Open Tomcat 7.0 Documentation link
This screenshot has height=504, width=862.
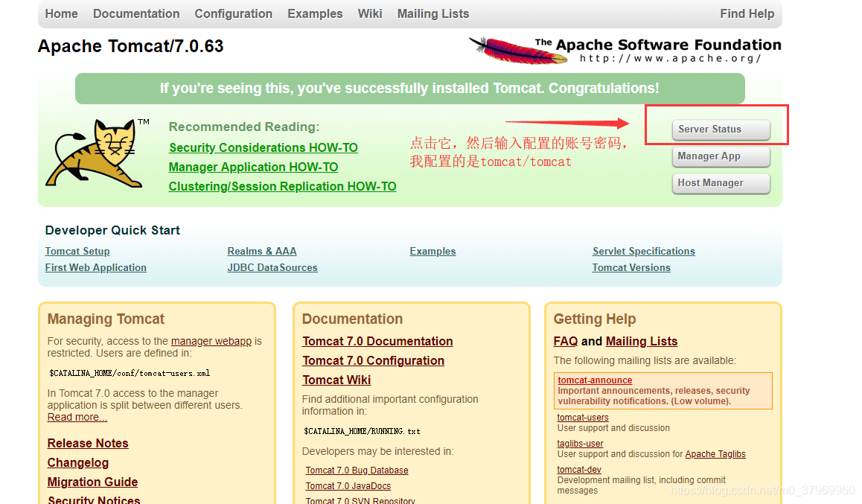(x=377, y=341)
